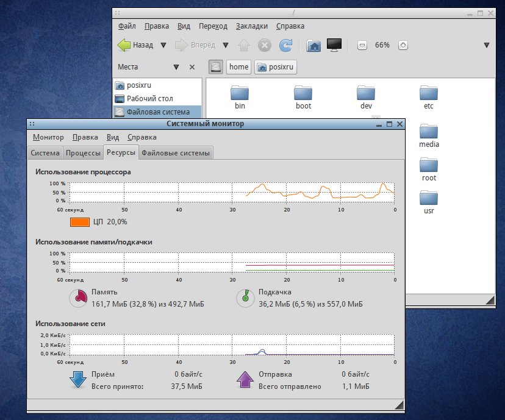Screen dimensions: 505x420
Task: Open the Закладки menu
Action: [251, 26]
